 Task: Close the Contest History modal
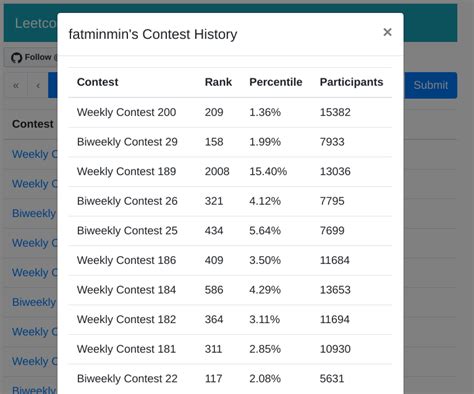point(387,32)
